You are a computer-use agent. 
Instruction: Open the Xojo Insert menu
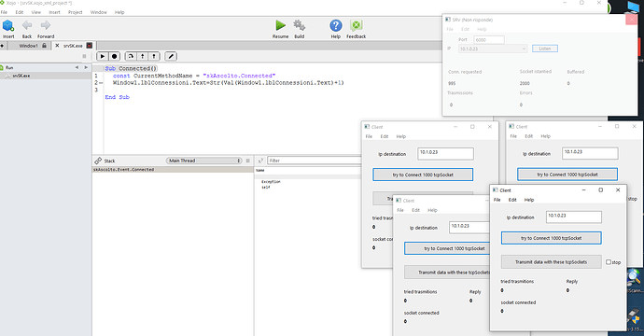click(54, 12)
